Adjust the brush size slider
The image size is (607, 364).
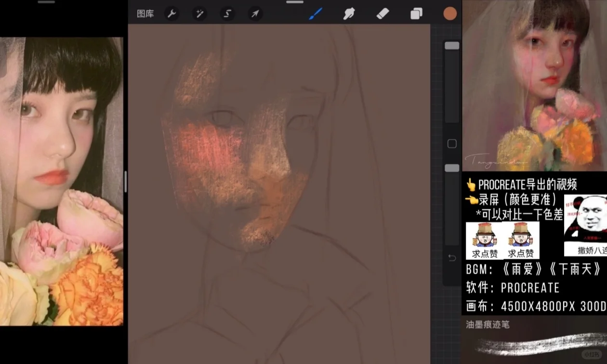[451, 45]
